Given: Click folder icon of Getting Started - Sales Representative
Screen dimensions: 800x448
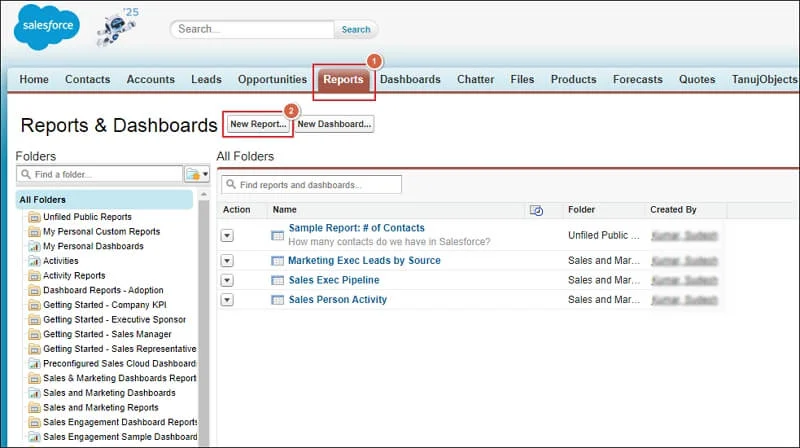Looking at the screenshot, I should coord(34,350).
